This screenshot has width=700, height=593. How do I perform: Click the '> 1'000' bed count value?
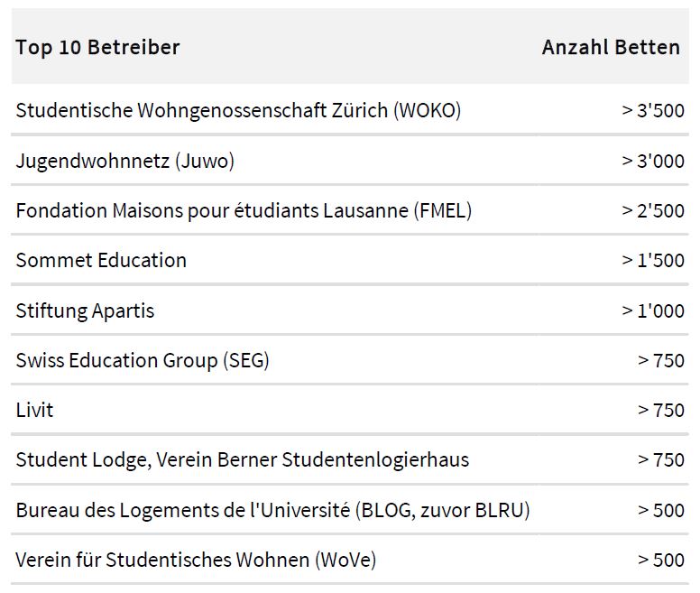[653, 310]
